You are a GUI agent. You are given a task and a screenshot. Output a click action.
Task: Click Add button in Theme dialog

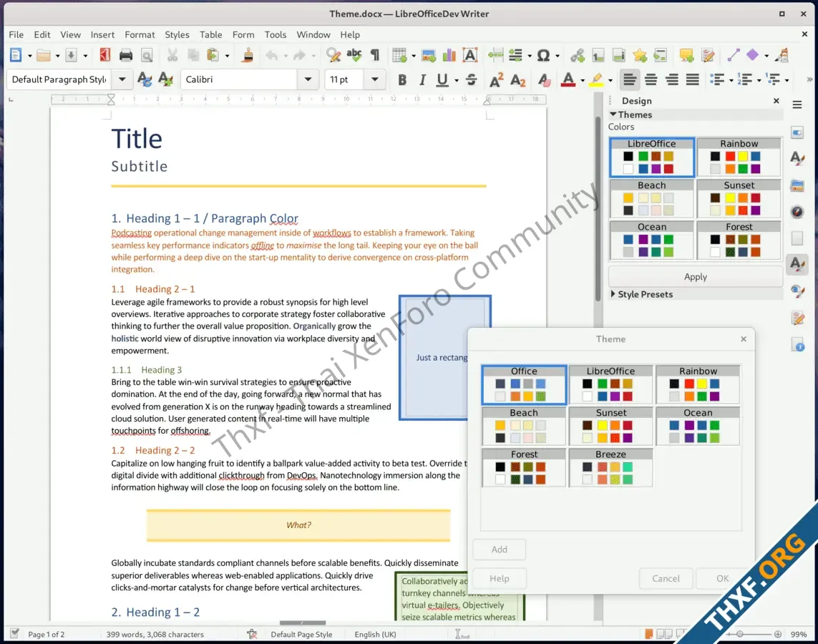click(500, 549)
